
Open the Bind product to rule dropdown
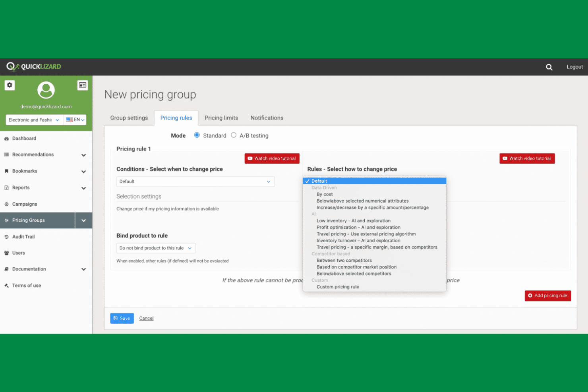click(x=156, y=248)
